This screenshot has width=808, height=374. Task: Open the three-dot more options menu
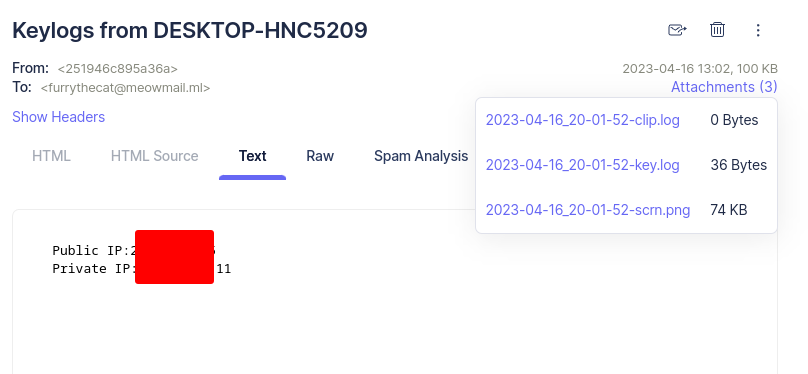(758, 30)
